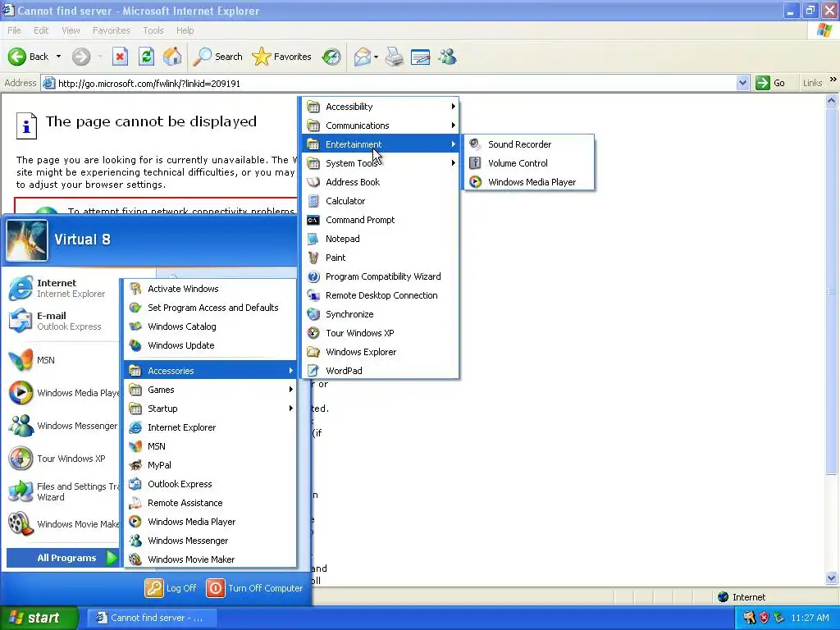Open the address bar dropdown arrow

point(742,83)
